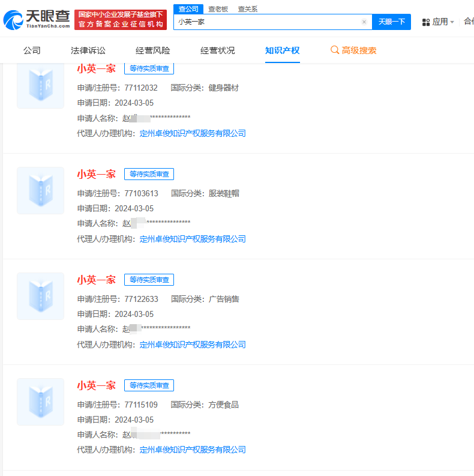Click the TianYanCha logo
The image size is (474, 476).
[x=37, y=20]
